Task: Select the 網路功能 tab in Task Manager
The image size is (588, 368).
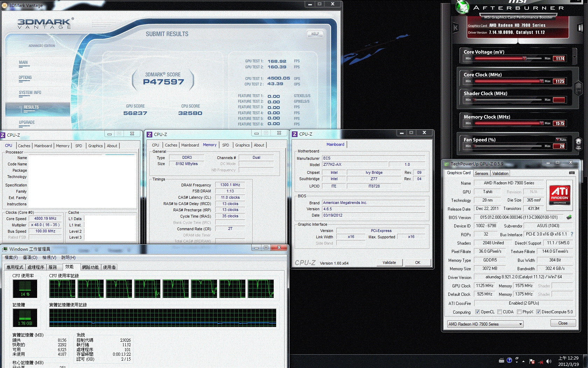Action: [90, 267]
